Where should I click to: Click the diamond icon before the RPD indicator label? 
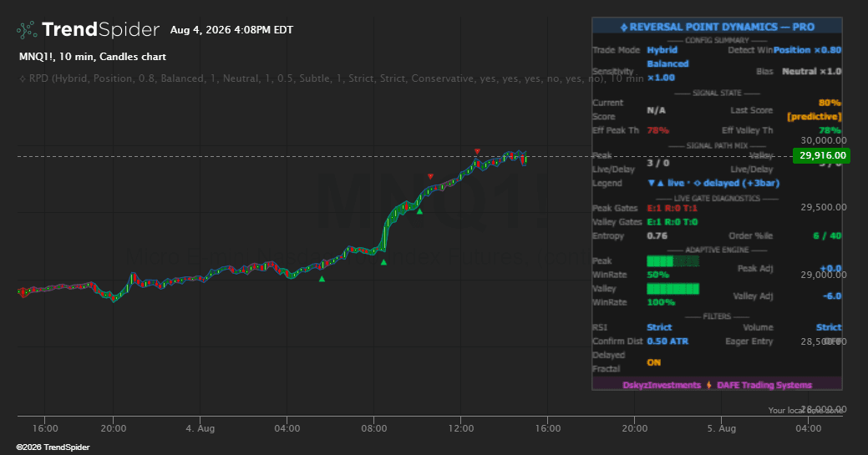tap(23, 78)
